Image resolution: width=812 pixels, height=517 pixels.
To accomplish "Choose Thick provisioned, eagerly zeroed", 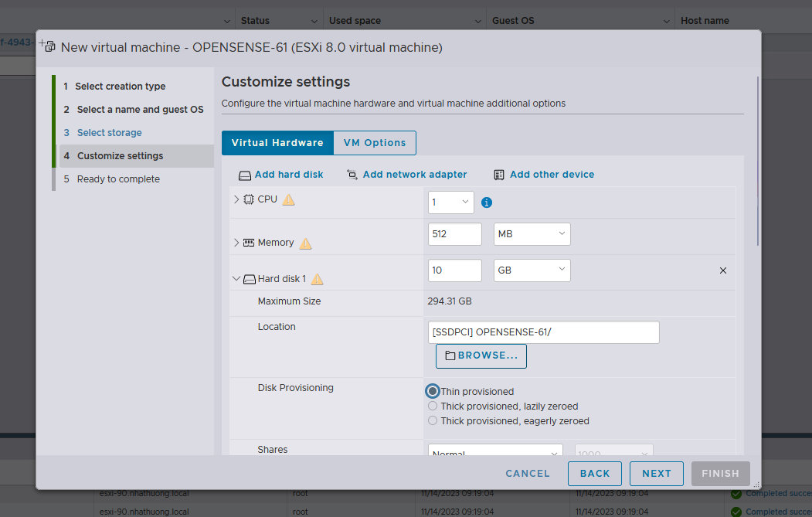I will point(433,421).
